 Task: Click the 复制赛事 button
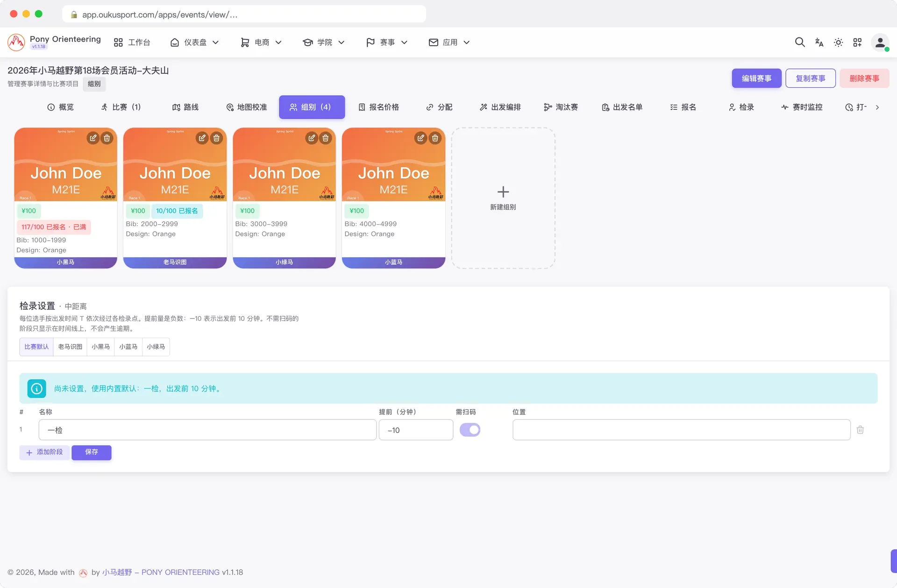click(811, 78)
